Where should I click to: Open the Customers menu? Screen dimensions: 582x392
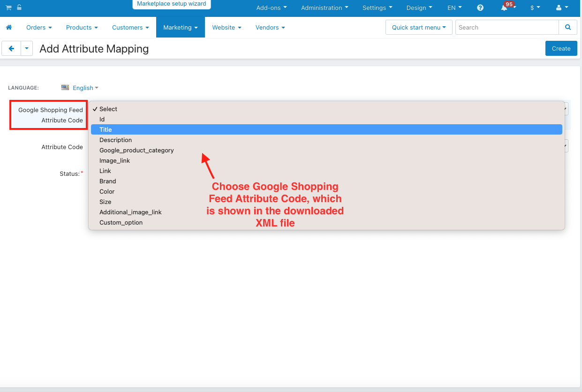tap(130, 27)
